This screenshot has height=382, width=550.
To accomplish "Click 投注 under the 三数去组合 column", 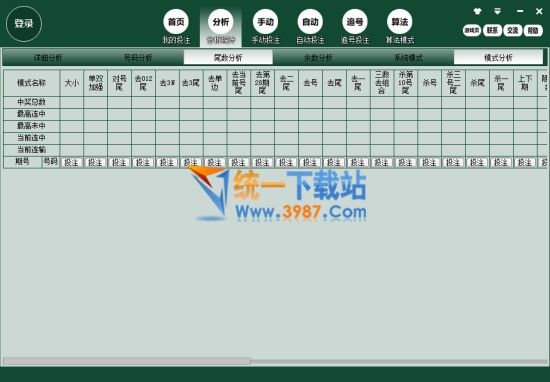I will 382,162.
